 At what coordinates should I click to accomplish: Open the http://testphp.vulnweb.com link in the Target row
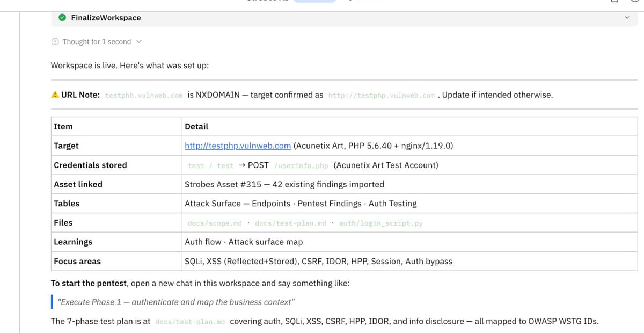pyautogui.click(x=238, y=146)
